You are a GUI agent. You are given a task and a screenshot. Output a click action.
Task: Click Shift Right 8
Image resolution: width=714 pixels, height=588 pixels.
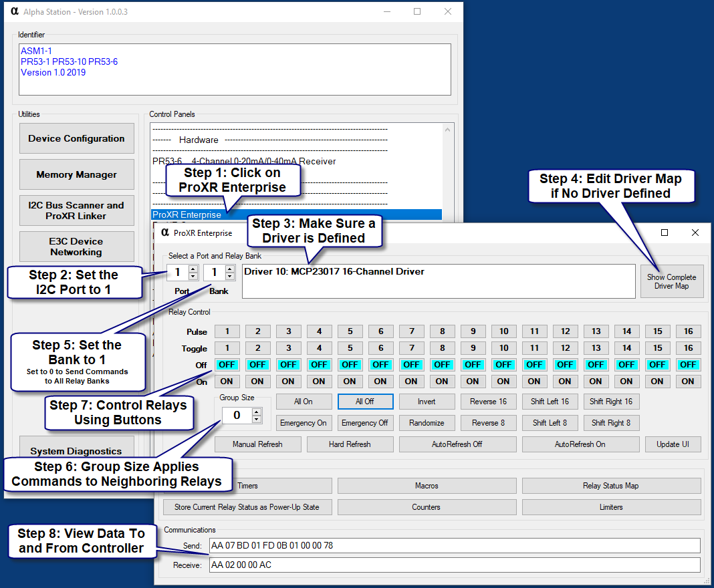click(611, 423)
